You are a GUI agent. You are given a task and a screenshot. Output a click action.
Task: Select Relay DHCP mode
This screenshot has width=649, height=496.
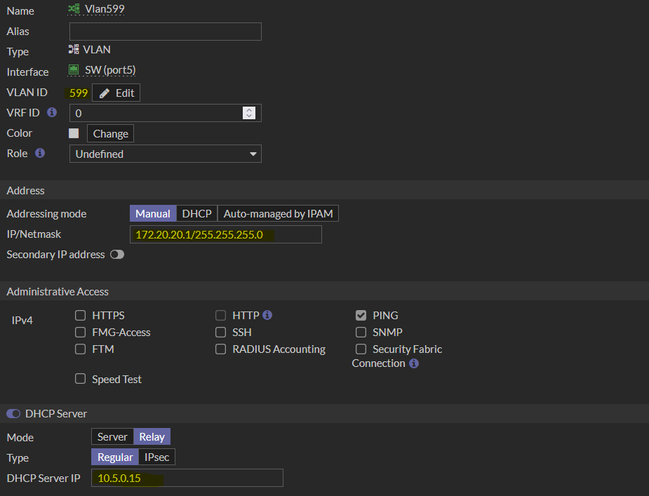pyautogui.click(x=152, y=437)
